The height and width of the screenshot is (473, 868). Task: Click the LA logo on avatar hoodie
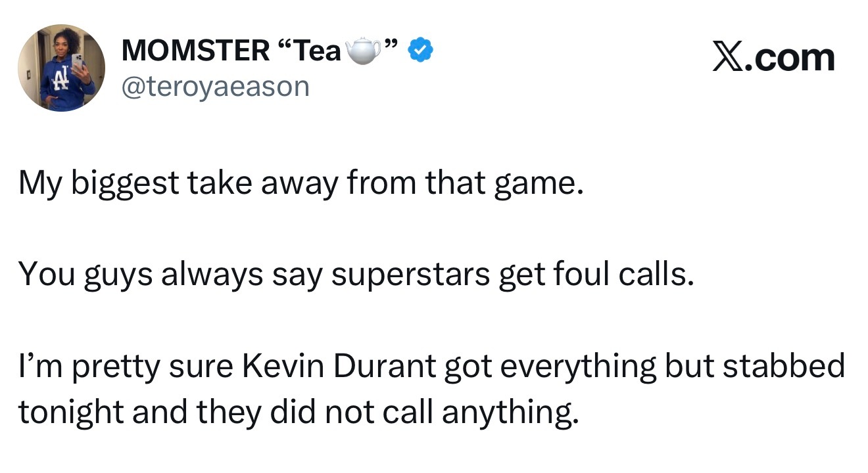pos(61,81)
